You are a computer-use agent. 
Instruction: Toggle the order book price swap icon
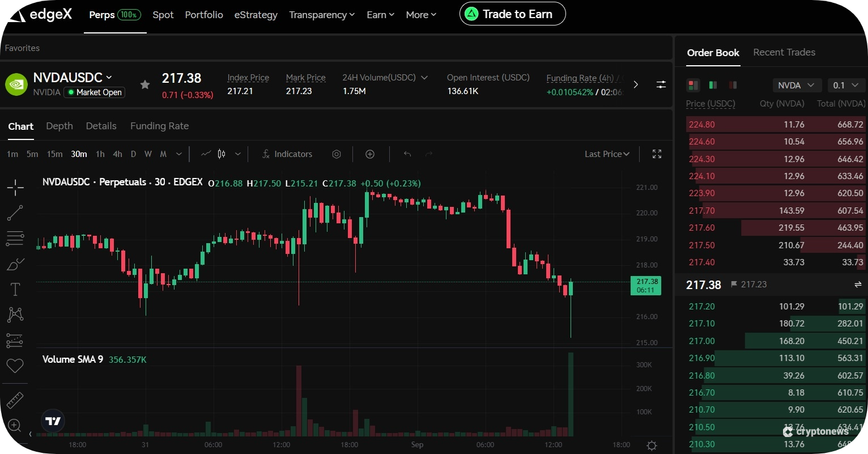(858, 285)
